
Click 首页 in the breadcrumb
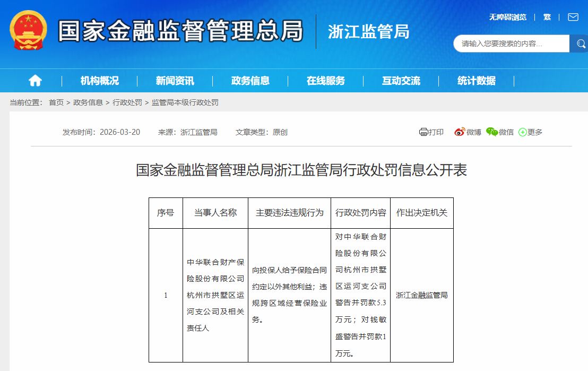(x=56, y=102)
